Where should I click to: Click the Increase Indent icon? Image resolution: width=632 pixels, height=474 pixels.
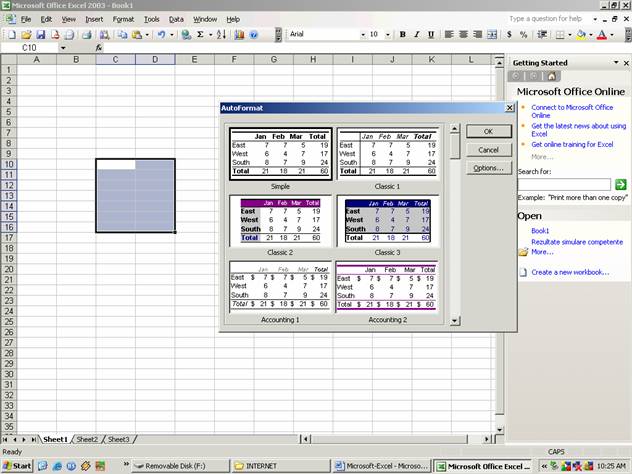542,35
